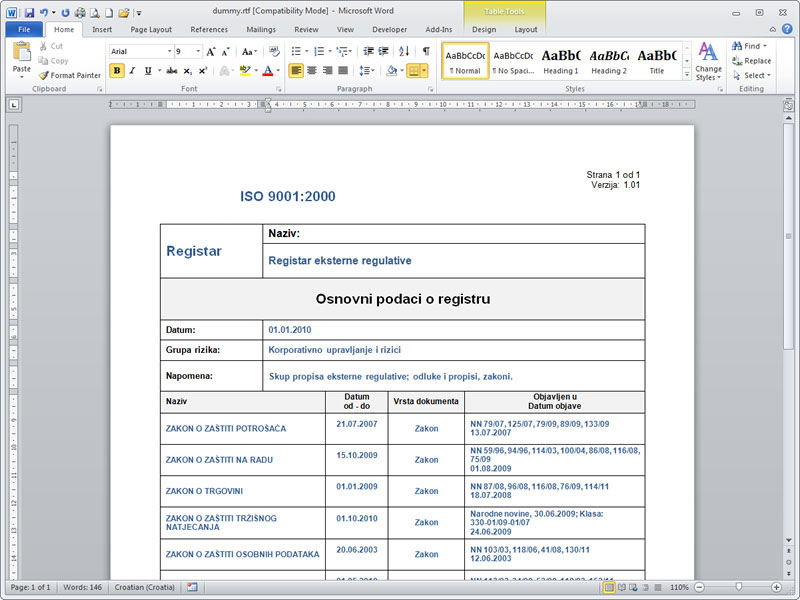Click macro recording icon in status bar
The height and width of the screenshot is (600, 800).
(x=192, y=587)
